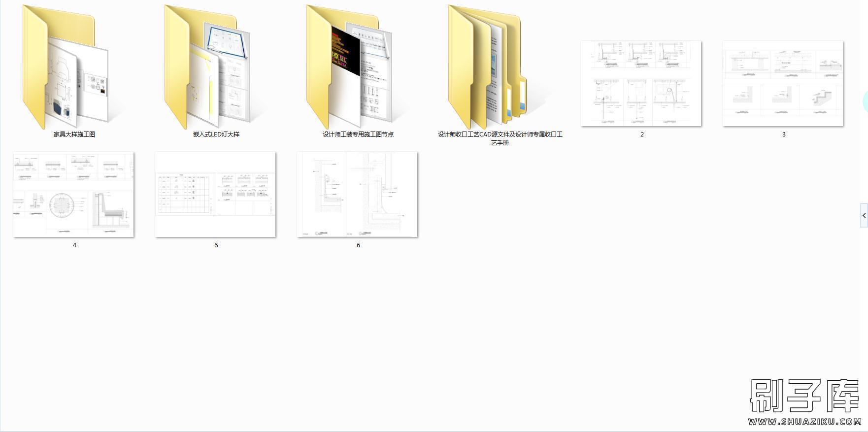The width and height of the screenshot is (868, 432).
Task: Select the drawing thumbnail named 5
Action: point(215,194)
